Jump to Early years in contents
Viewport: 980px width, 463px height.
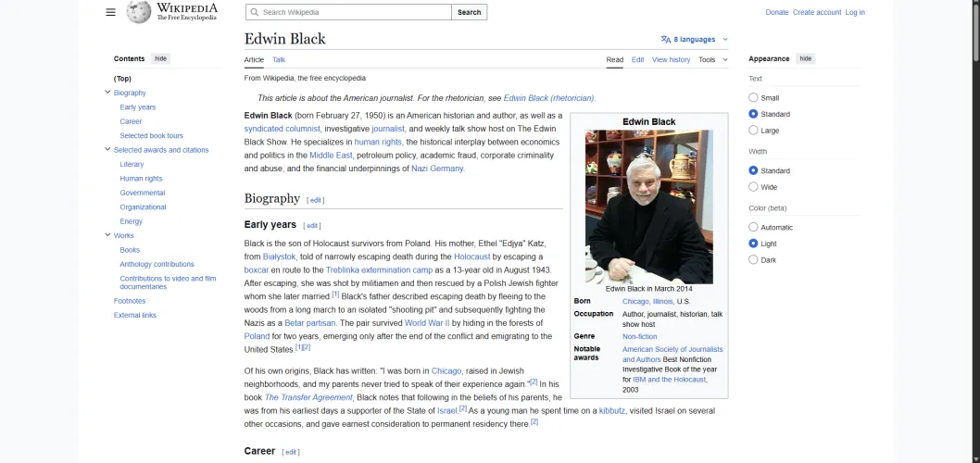click(x=137, y=106)
